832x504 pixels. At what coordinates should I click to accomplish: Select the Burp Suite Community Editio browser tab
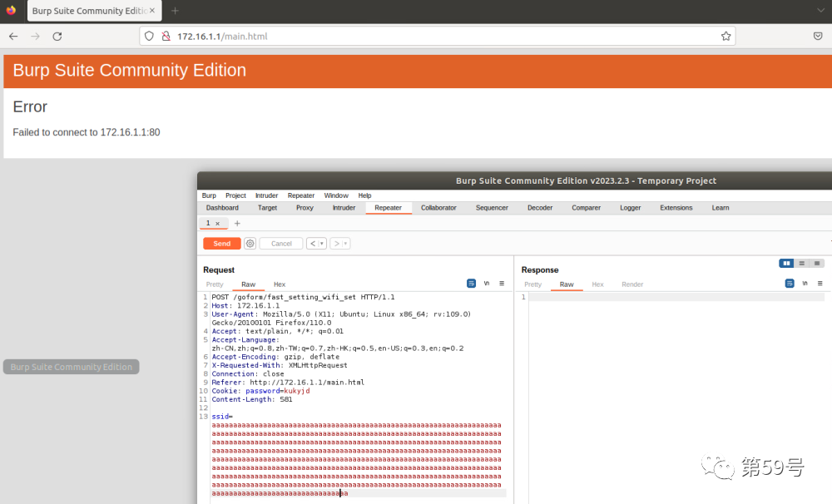click(95, 11)
